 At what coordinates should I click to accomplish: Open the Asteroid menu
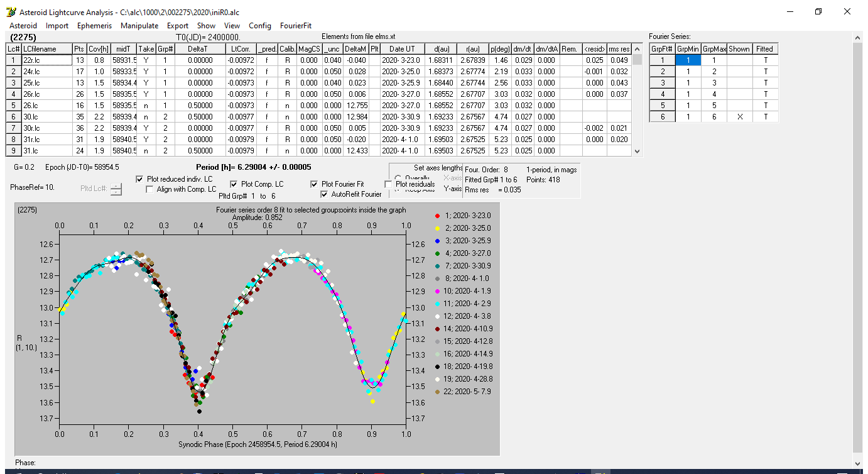(23, 26)
